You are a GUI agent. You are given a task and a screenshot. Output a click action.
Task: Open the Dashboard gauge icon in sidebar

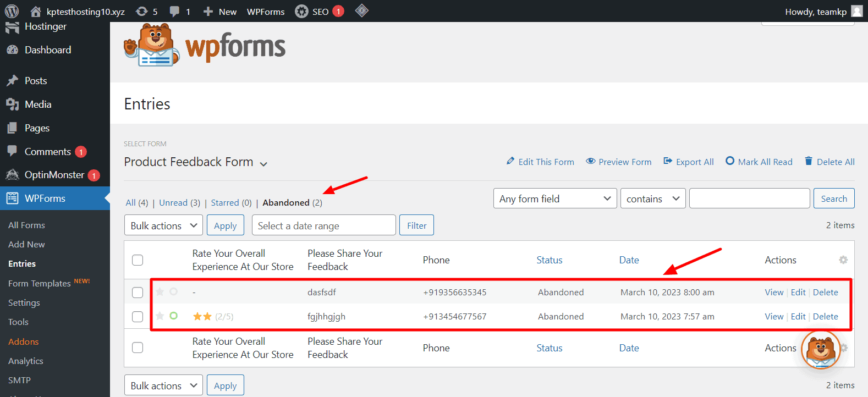12,50
